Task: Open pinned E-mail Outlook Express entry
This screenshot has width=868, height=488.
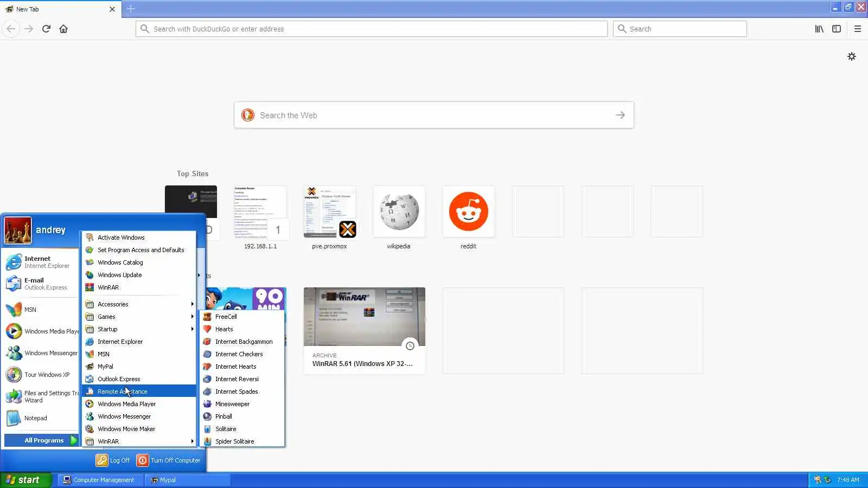Action: coord(41,284)
